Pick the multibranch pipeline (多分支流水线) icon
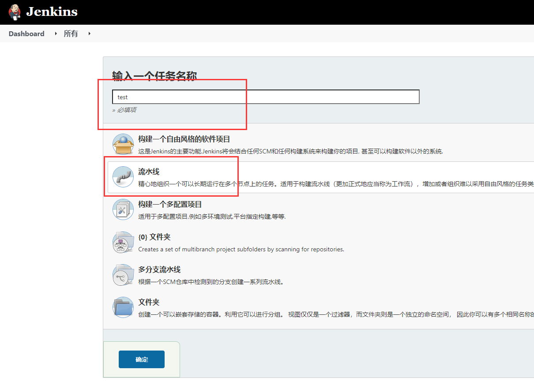 (123, 275)
